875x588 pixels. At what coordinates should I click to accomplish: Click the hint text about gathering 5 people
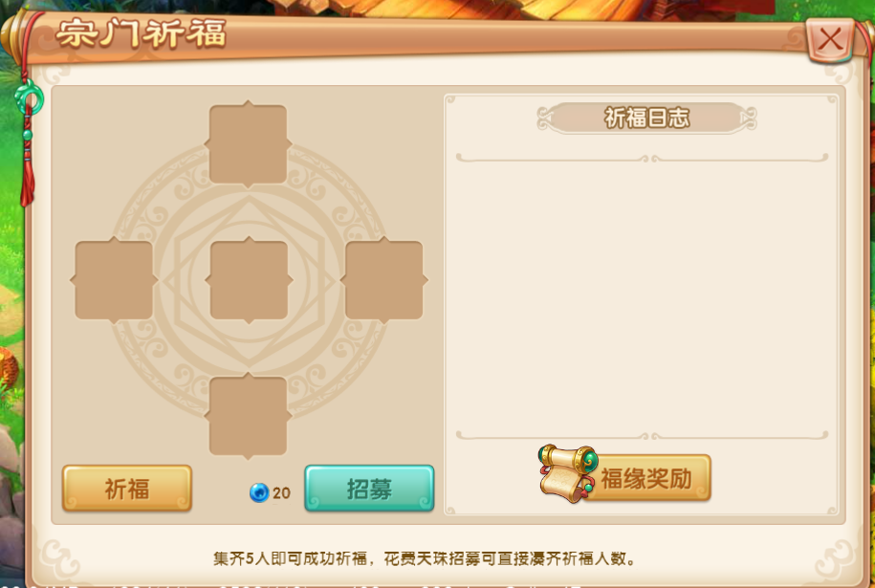coord(424,558)
